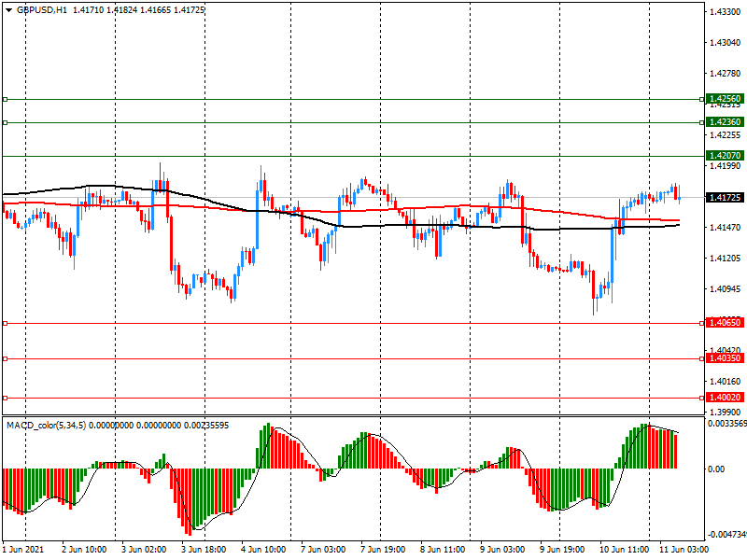
Task: Click right handle of the 1.42560 line
Action: [x=702, y=100]
